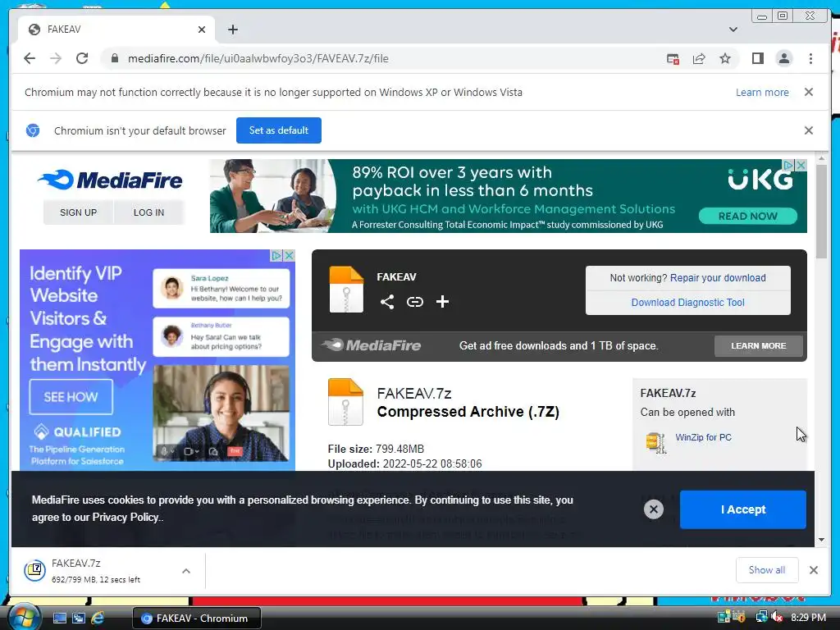Click the muted volume tray icon
This screenshot has height=630, width=840.
coord(777,618)
